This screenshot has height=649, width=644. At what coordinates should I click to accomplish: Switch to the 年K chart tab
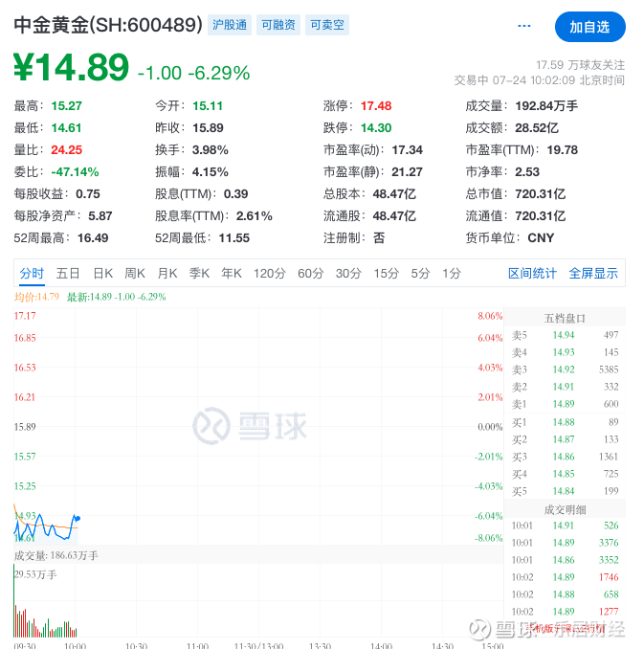point(232,274)
